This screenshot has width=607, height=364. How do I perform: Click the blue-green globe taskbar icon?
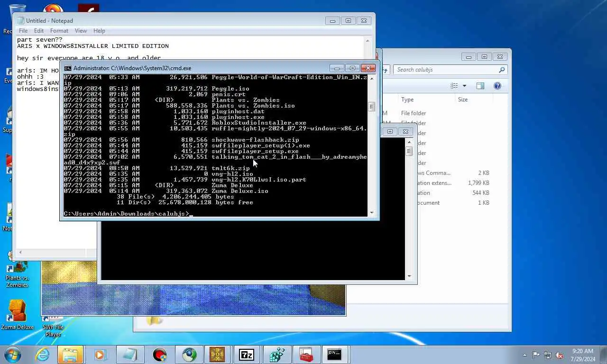190,355
